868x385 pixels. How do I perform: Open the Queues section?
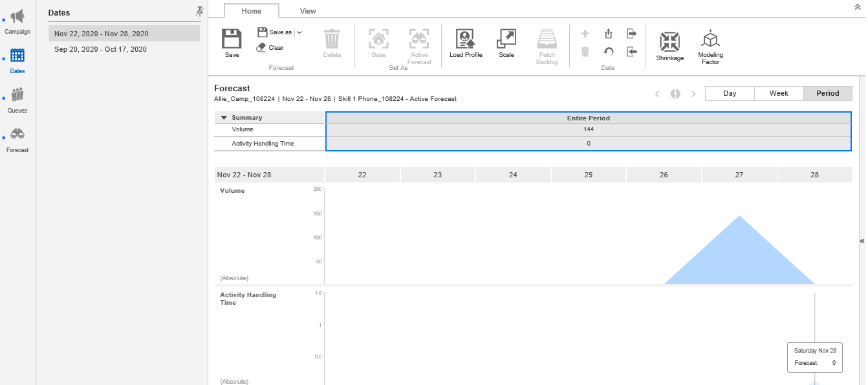coord(17,100)
